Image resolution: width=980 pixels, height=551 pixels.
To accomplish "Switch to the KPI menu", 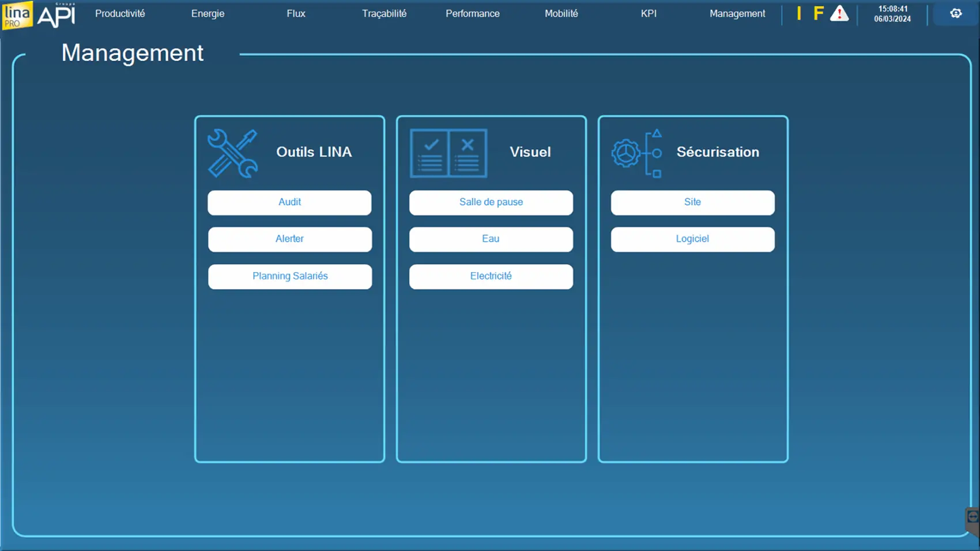I will 649,14.
